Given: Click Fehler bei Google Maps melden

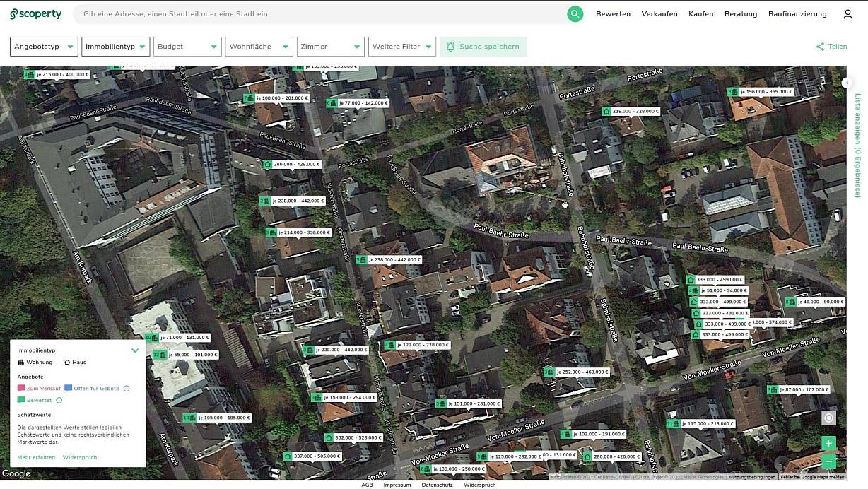Looking at the screenshot, I should pos(813,477).
